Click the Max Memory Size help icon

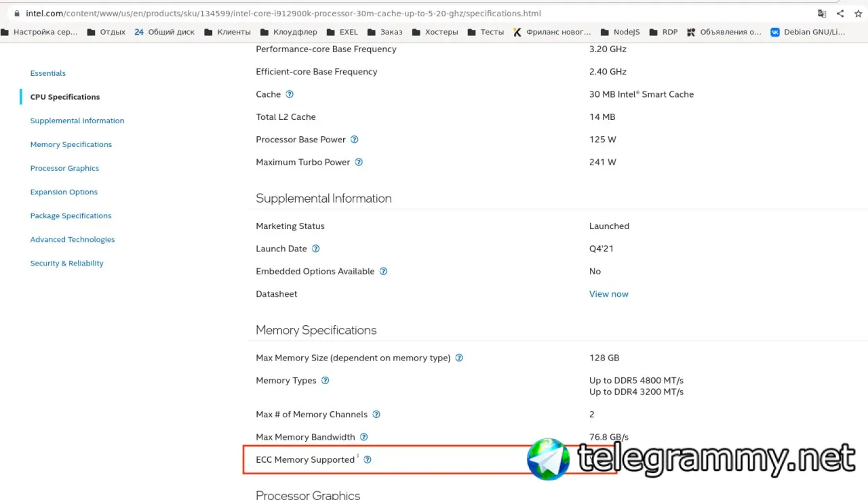pyautogui.click(x=459, y=358)
